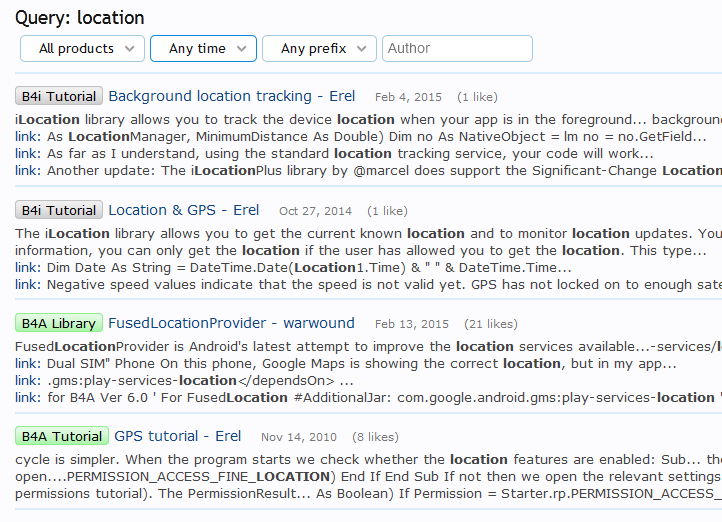Open Location & GPS tutorial link
Image resolution: width=722 pixels, height=522 pixels.
coord(183,210)
